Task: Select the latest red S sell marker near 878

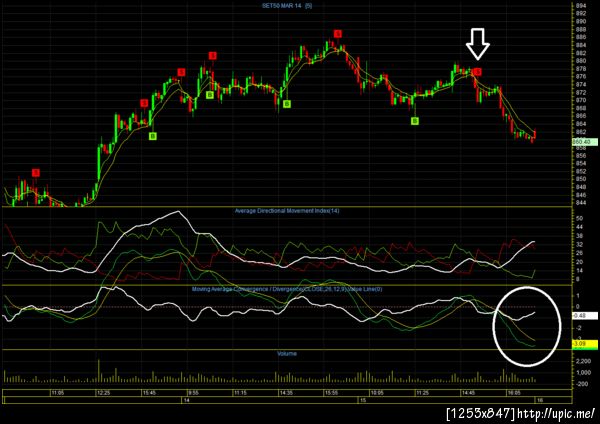Action: pyautogui.click(x=477, y=72)
